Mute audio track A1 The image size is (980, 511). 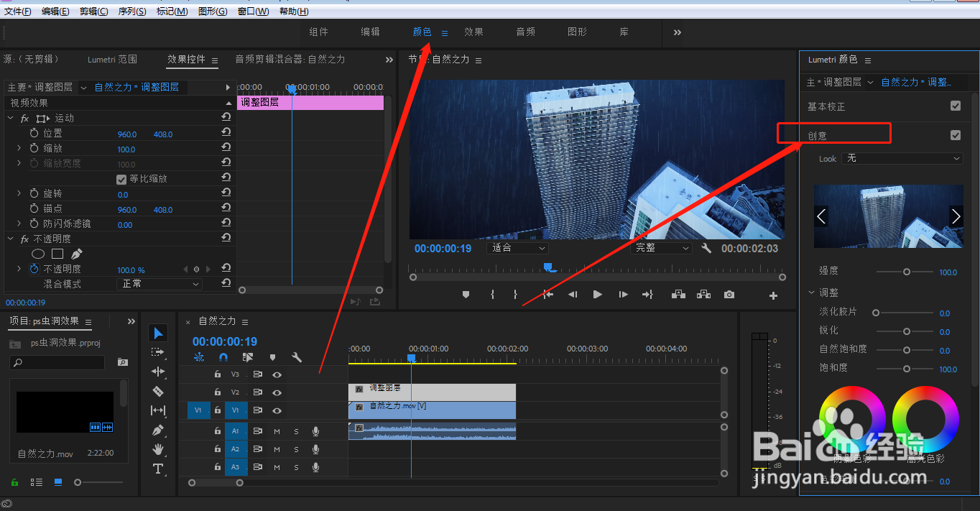tap(277, 431)
